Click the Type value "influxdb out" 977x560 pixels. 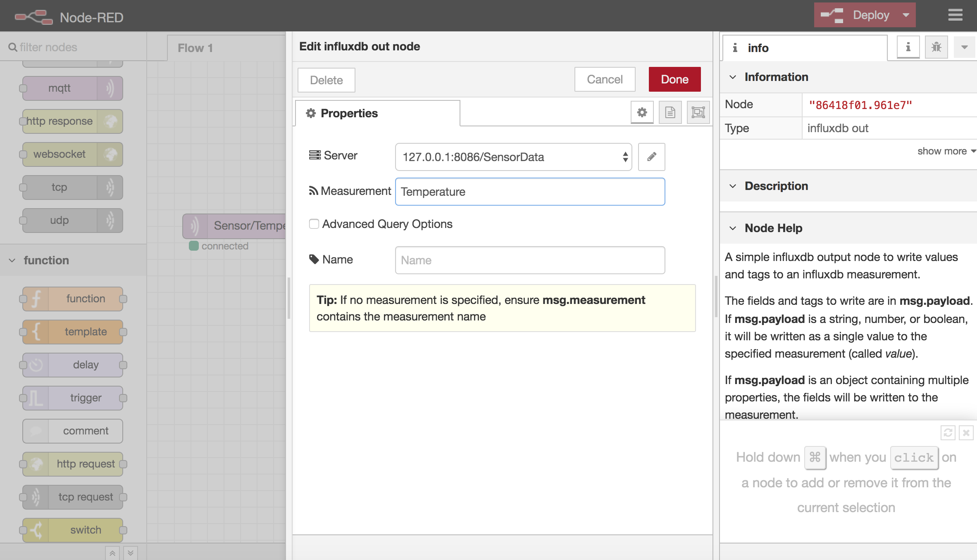click(x=838, y=128)
